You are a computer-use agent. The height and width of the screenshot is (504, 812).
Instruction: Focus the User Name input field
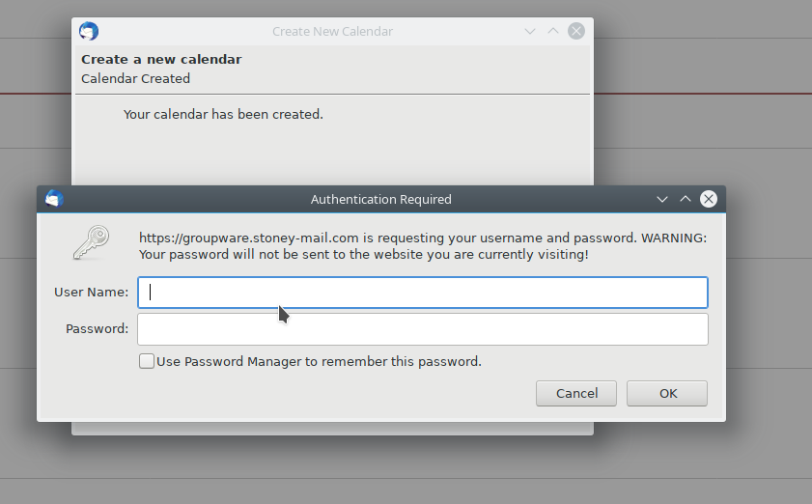423,293
